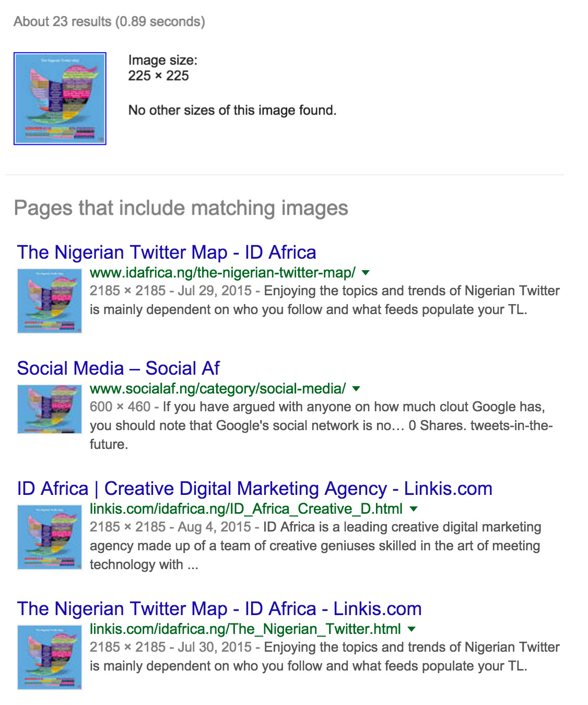588x705 pixels.
Task: Open 'ID Africa | Creative Digital Marketing Agency' result
Action: tap(254, 489)
